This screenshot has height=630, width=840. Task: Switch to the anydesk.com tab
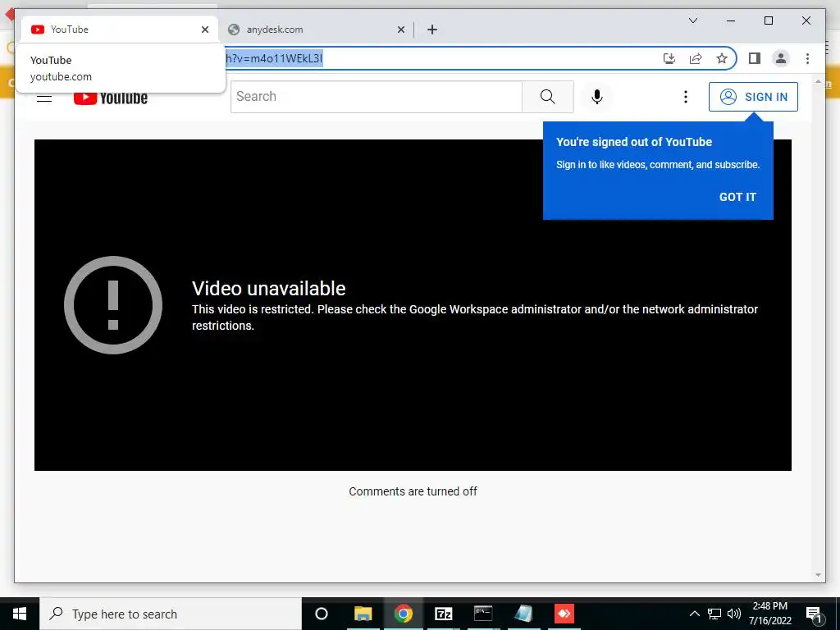coord(316,30)
